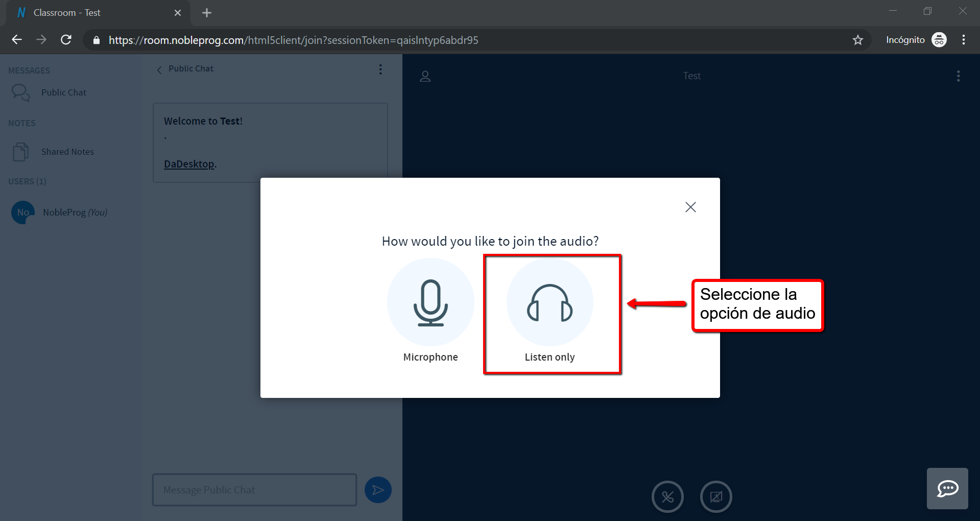Click in Message Public Chat field
The height and width of the screenshot is (521, 980).
coord(254,490)
